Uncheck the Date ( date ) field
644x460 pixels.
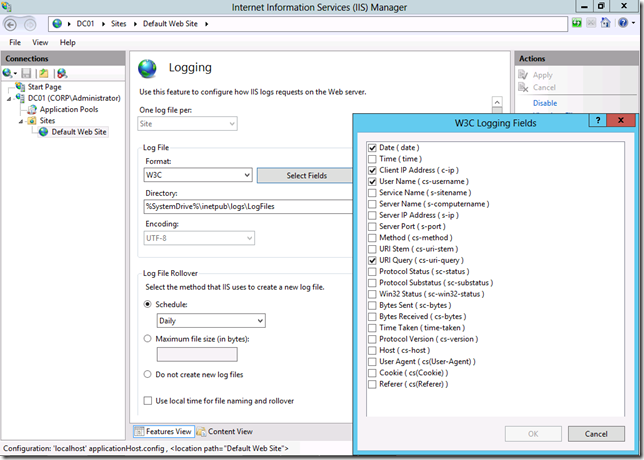click(372, 148)
